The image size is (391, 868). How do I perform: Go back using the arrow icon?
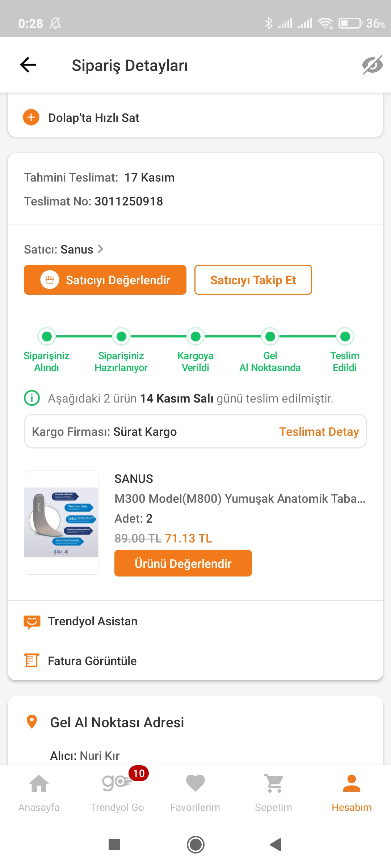coord(28,65)
